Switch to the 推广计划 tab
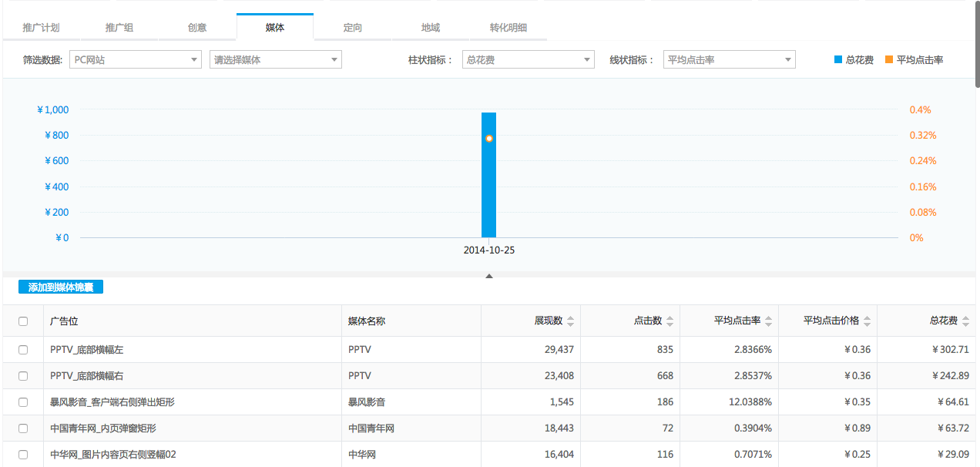The height and width of the screenshot is (467, 980). [41, 28]
